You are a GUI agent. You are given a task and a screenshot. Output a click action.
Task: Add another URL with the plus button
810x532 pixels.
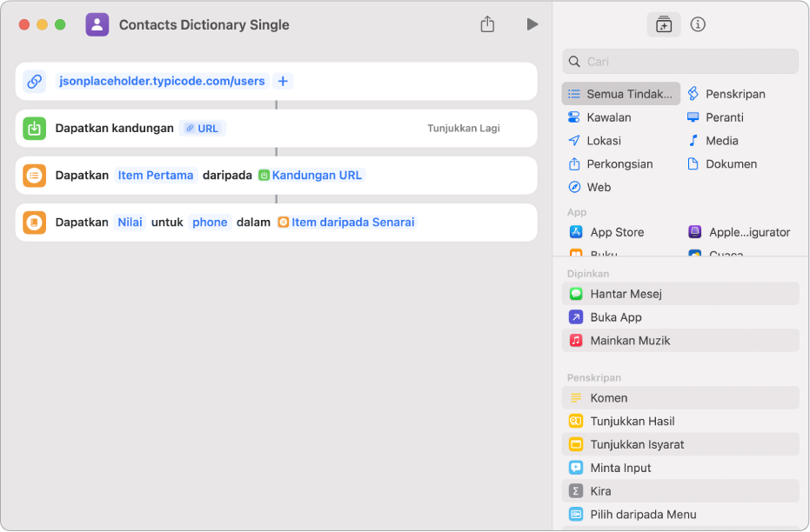[x=283, y=81]
